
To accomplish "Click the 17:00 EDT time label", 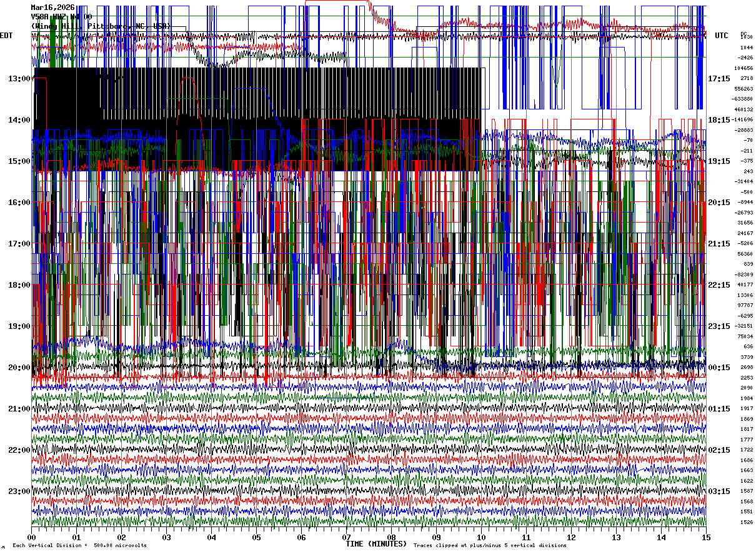I will click(19, 243).
